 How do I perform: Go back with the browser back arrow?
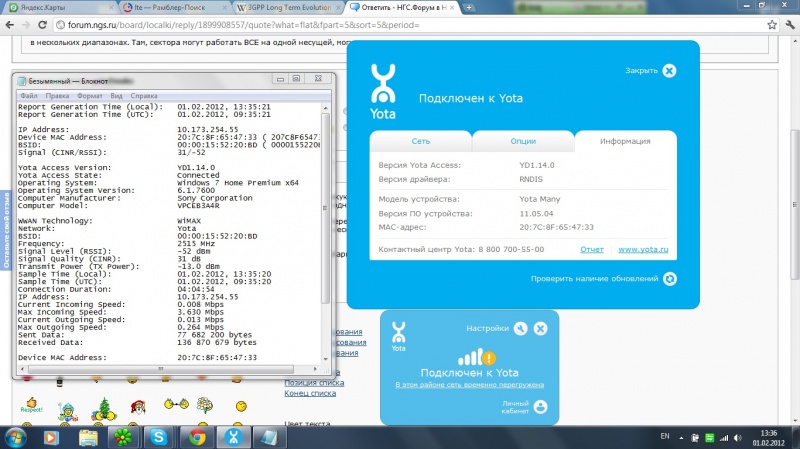pos(10,24)
